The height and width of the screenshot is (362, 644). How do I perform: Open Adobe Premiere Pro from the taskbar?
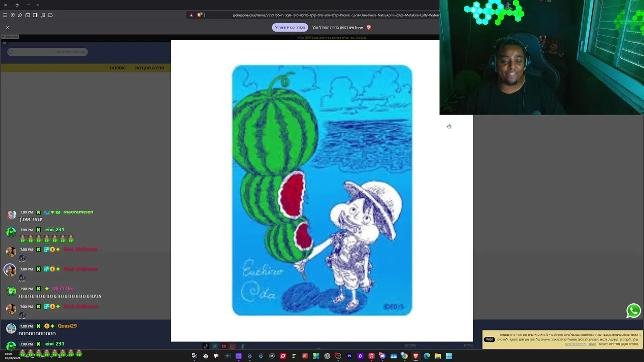(349, 356)
